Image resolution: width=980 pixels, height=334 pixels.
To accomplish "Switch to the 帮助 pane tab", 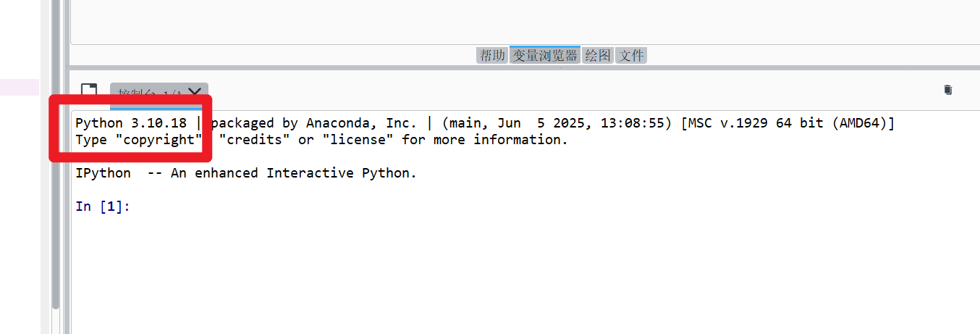I will point(492,56).
